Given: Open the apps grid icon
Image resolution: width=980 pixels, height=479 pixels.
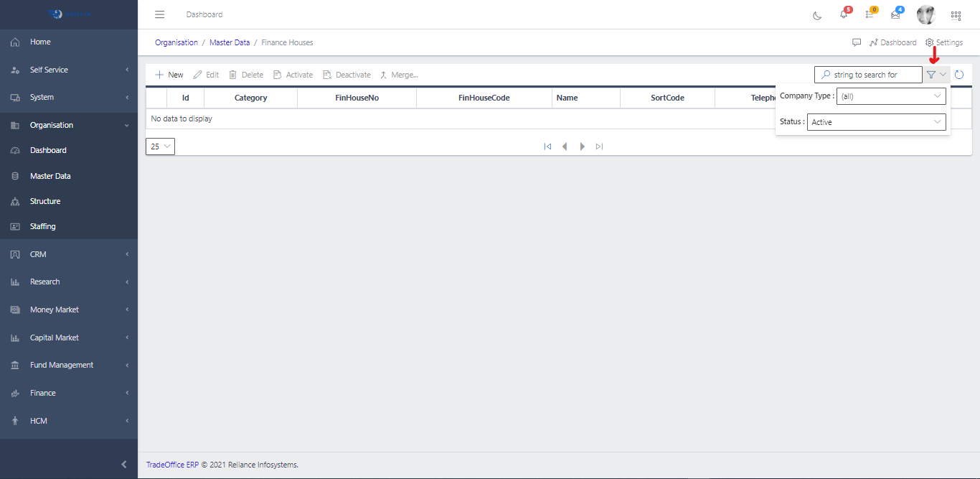Looking at the screenshot, I should coord(956,15).
